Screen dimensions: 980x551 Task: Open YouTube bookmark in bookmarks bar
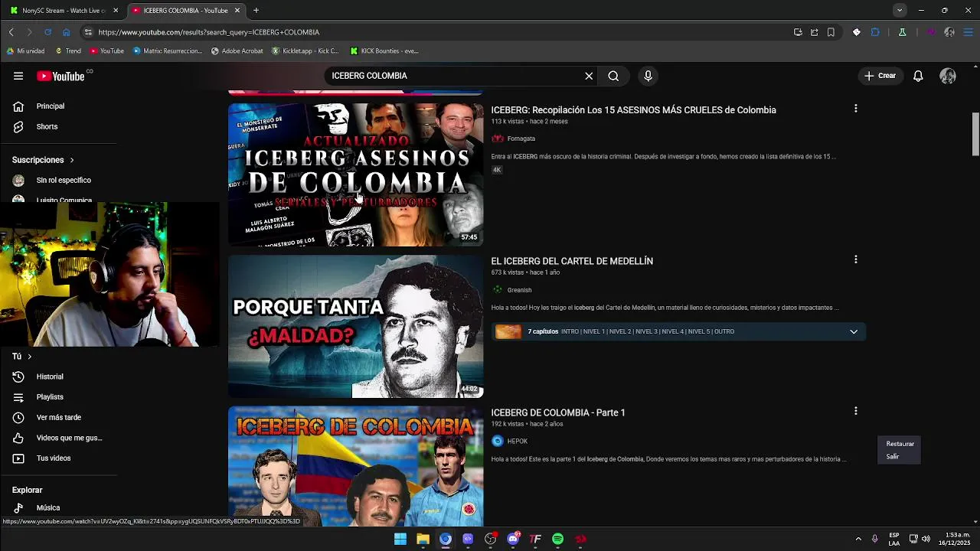click(x=106, y=51)
